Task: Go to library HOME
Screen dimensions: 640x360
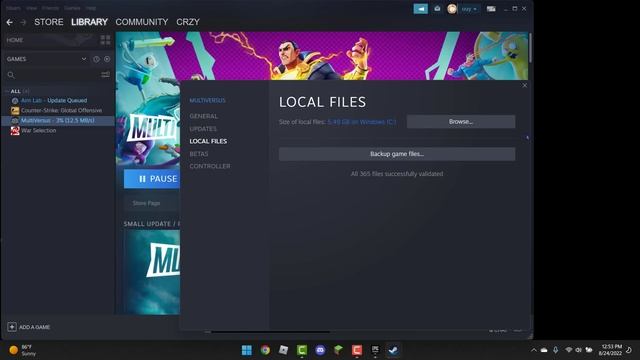Action: [x=15, y=40]
